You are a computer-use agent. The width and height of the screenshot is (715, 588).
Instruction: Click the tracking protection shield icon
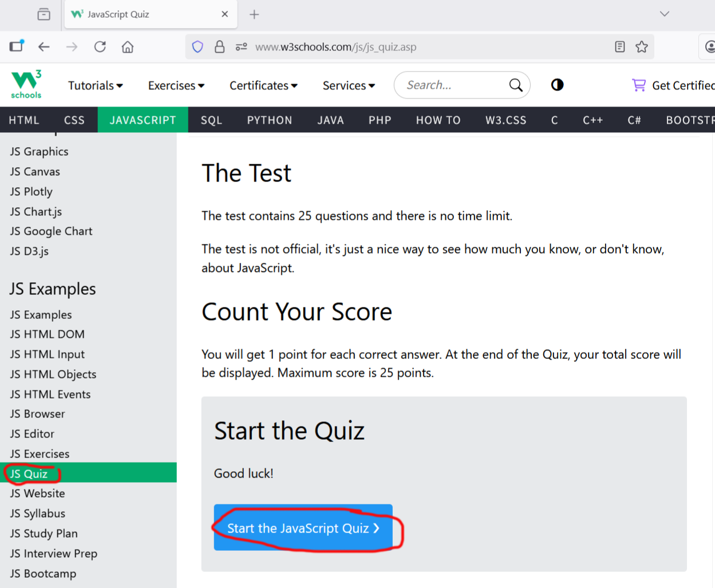197,47
